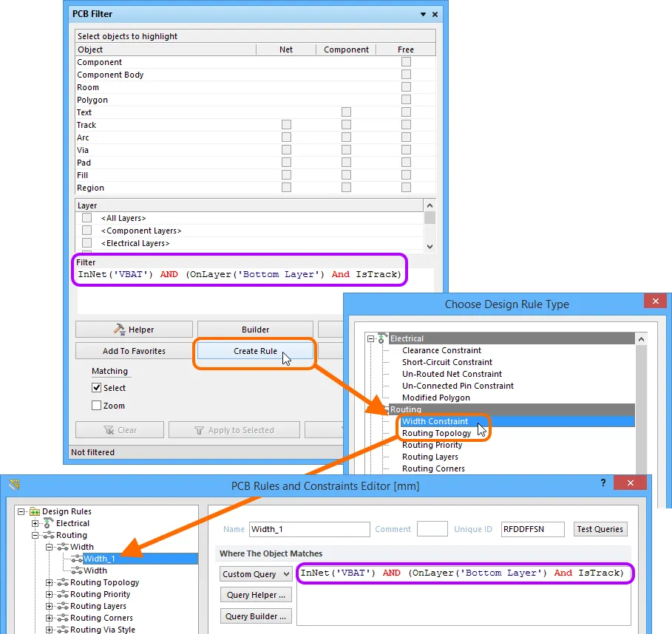Select the default Width rule below Width_1
This screenshot has height=634, width=672.
click(95, 570)
